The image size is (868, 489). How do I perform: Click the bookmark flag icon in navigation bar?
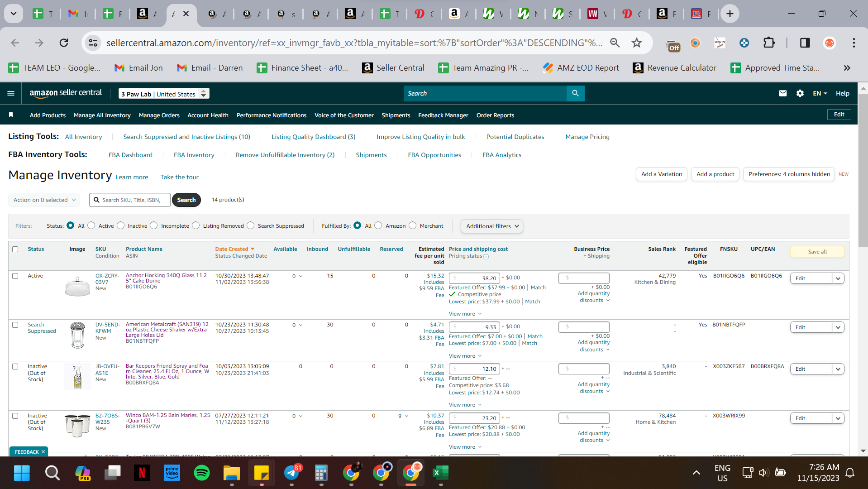click(x=11, y=115)
